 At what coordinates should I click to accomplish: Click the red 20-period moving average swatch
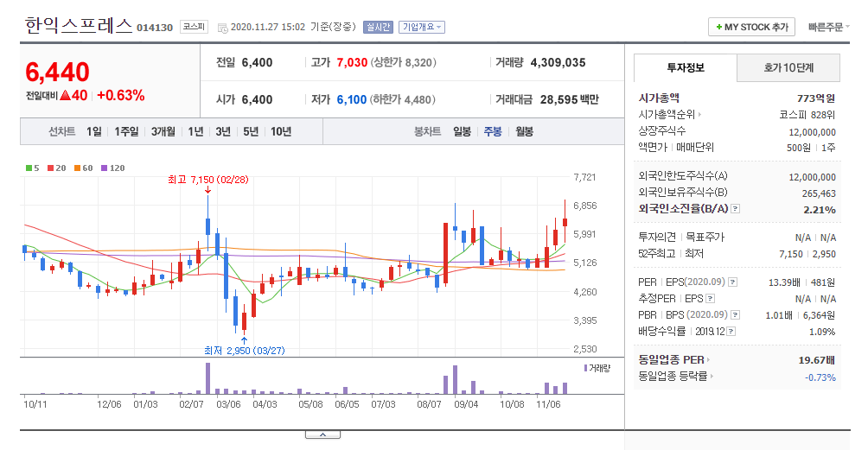click(50, 168)
